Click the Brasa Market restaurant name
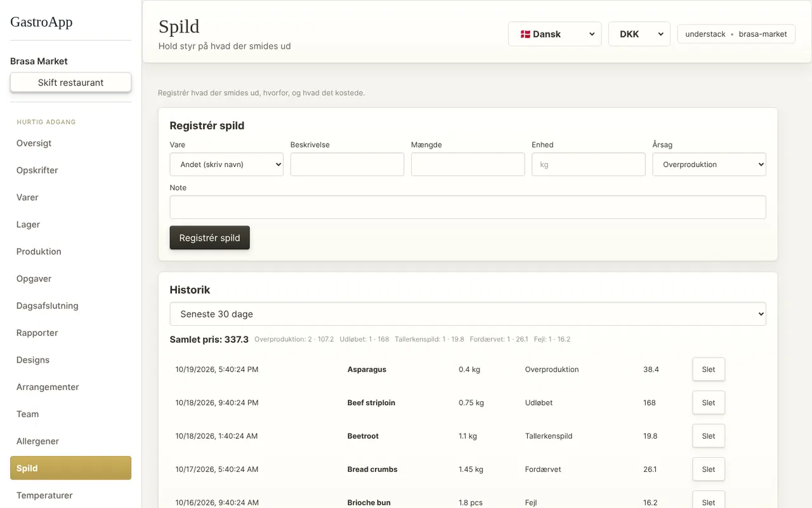The width and height of the screenshot is (812, 508). tap(39, 61)
